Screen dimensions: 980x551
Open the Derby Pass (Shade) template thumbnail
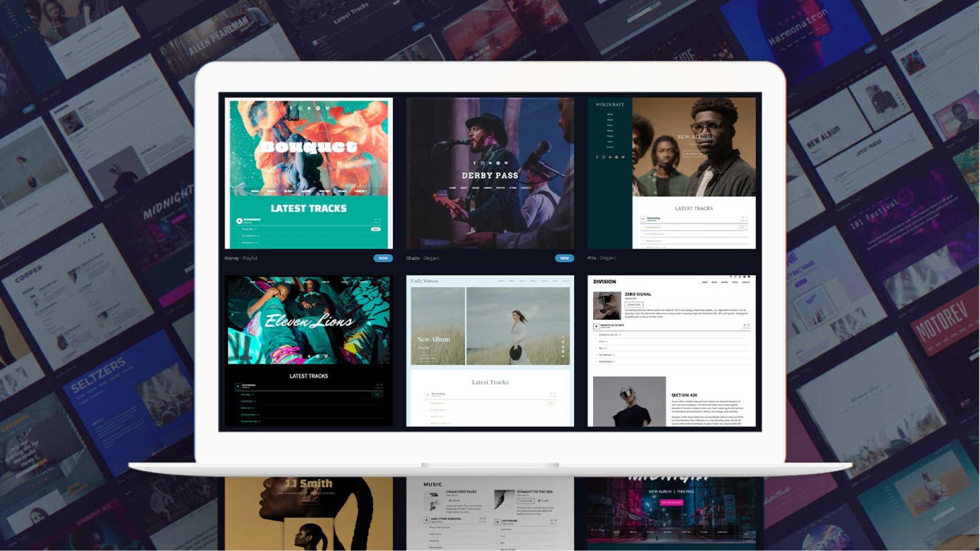[x=490, y=173]
